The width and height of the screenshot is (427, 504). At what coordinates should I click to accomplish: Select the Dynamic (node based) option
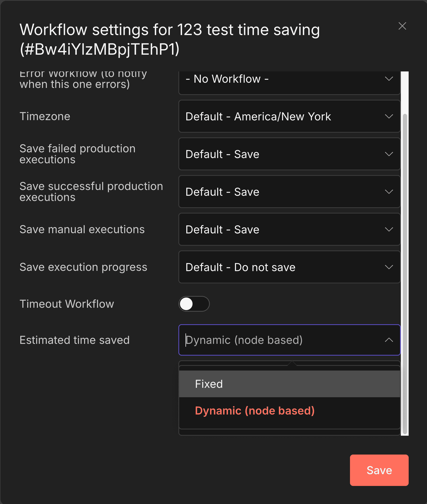[254, 411]
